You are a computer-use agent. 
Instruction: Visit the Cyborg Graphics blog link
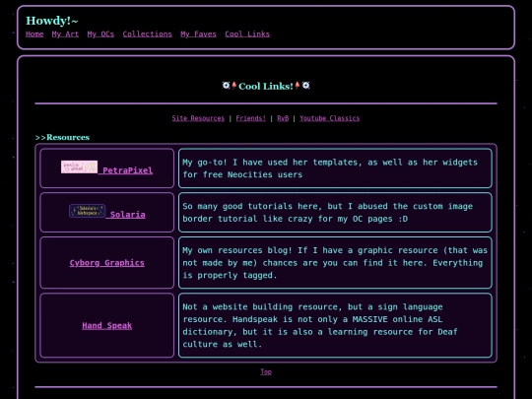[x=106, y=263]
